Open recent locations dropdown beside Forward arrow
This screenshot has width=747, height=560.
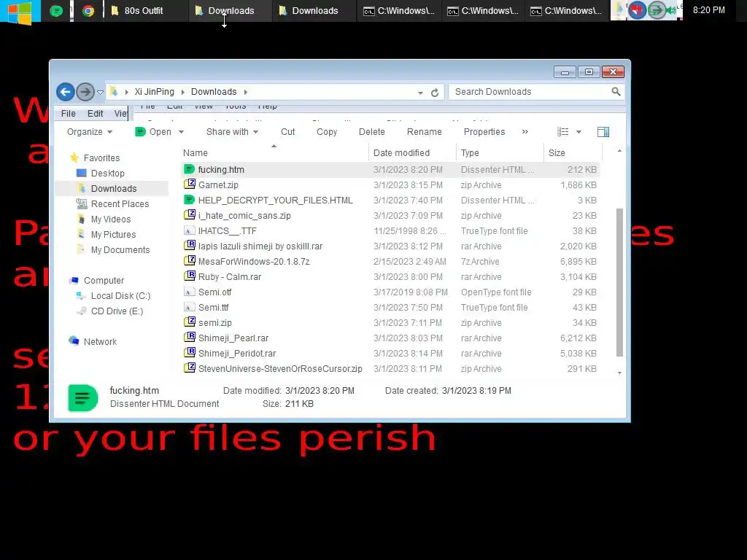[100, 92]
